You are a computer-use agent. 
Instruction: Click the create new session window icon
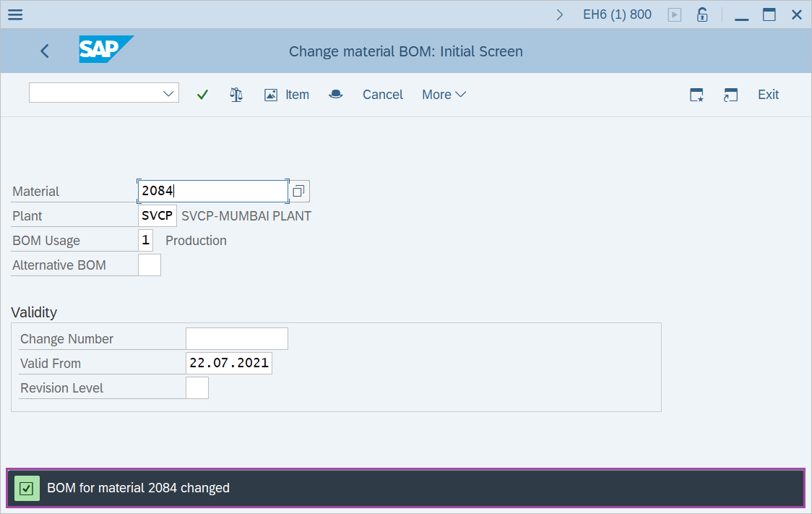[696, 95]
